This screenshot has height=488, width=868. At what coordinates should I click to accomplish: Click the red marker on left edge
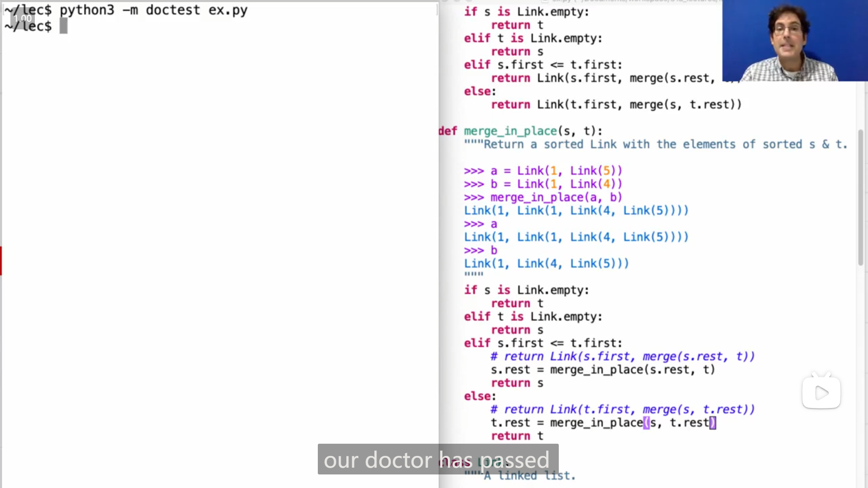point(1,261)
